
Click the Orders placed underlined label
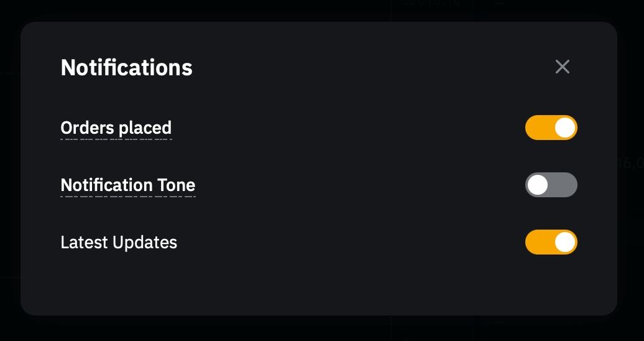point(116,128)
